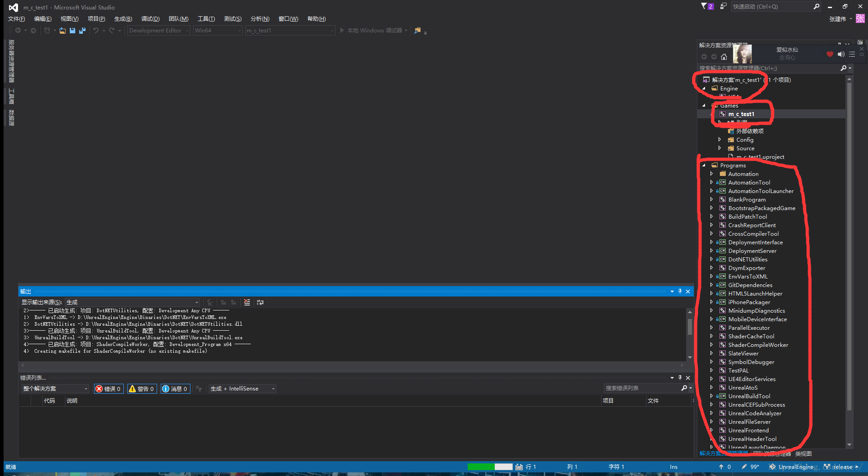Image resolution: width=868 pixels, height=476 pixels.
Task: Click the user account avatar badge
Action: (x=860, y=18)
